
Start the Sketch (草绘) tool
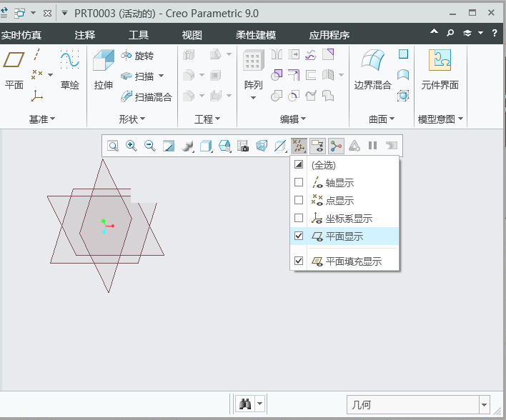(70, 69)
